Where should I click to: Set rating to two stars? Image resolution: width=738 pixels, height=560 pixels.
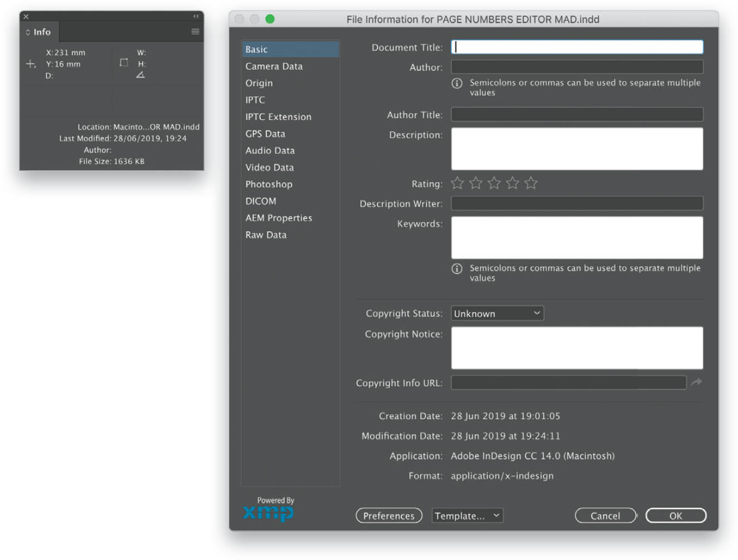pos(475,183)
